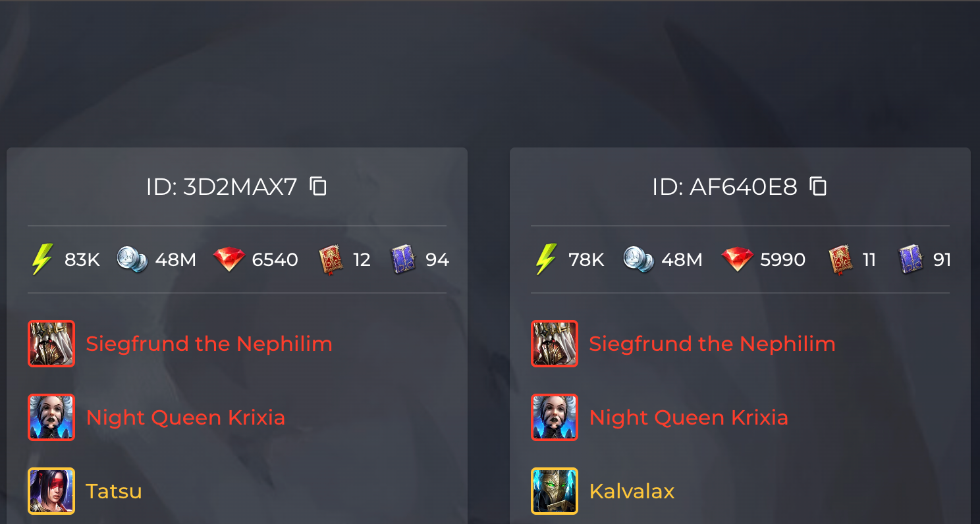Copy the ID 3D2MAX7 using copy icon
Screen dimensions: 980x524
coord(319,187)
